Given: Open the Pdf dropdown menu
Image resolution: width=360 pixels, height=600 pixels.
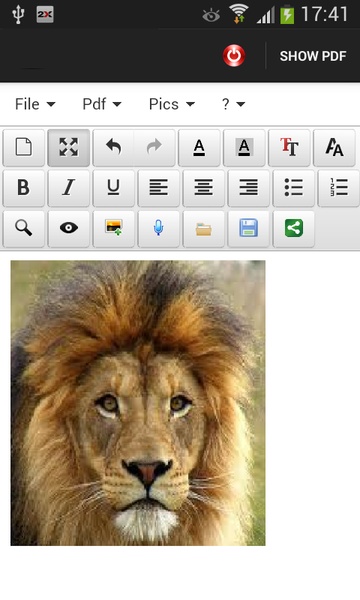Looking at the screenshot, I should point(102,104).
